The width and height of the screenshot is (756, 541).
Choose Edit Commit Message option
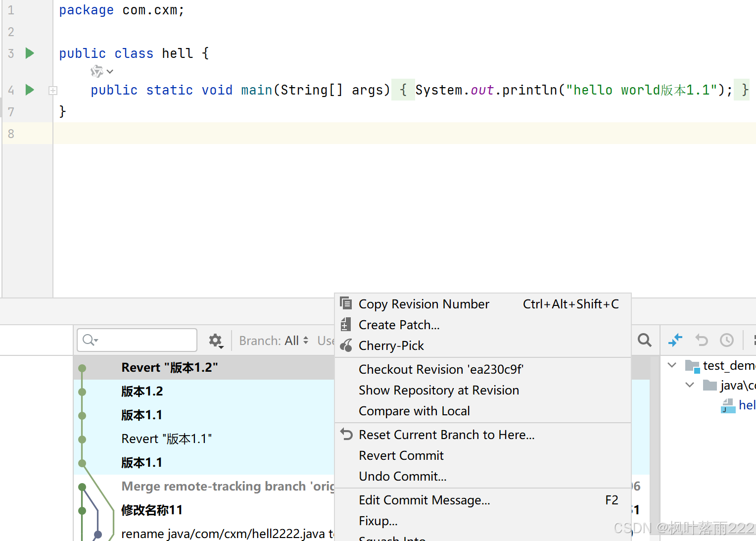point(425,500)
